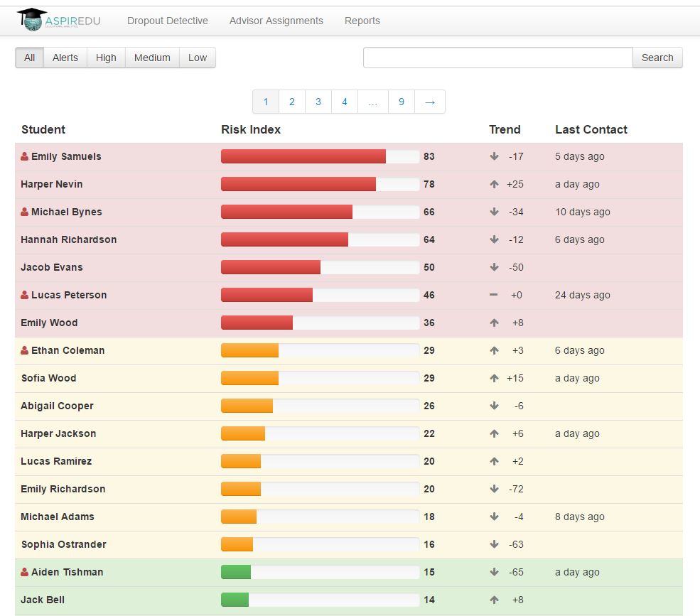The width and height of the screenshot is (700, 616).
Task: Open the Dropout Detective menu item
Action: point(168,21)
